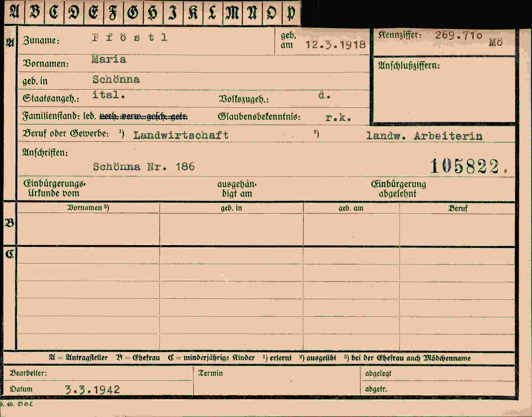Click the 'Beruf' column header
The image size is (532, 417).
458,208
